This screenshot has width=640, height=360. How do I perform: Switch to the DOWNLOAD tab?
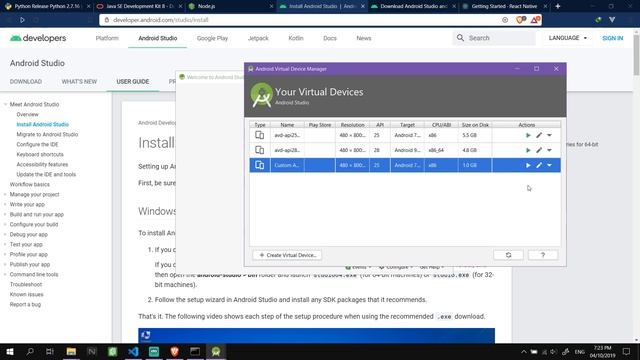click(26, 81)
